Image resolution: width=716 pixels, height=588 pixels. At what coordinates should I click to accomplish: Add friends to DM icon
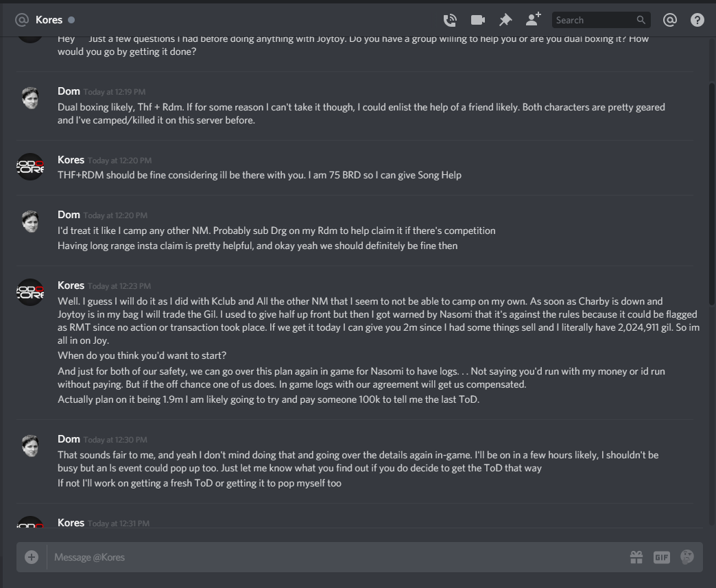(533, 20)
